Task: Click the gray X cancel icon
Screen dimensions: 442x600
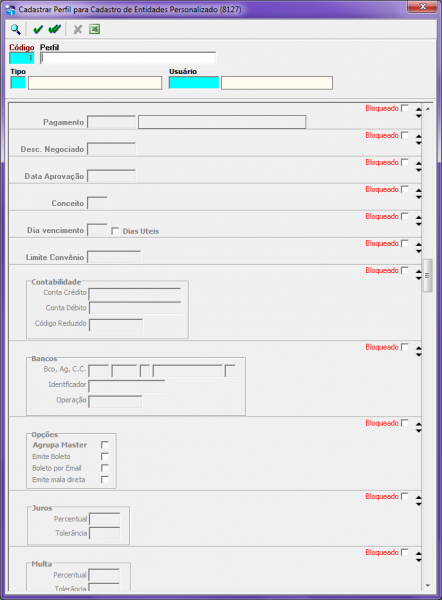Action: coord(78,29)
